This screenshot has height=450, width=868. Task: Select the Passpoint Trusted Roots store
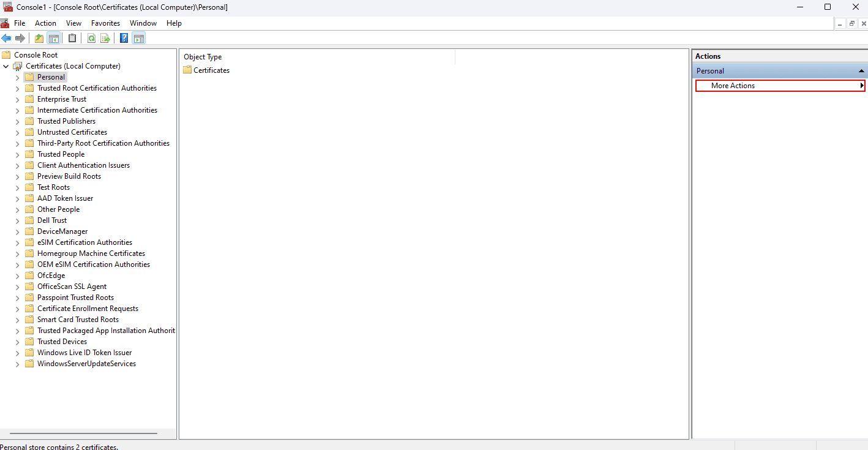(x=75, y=298)
